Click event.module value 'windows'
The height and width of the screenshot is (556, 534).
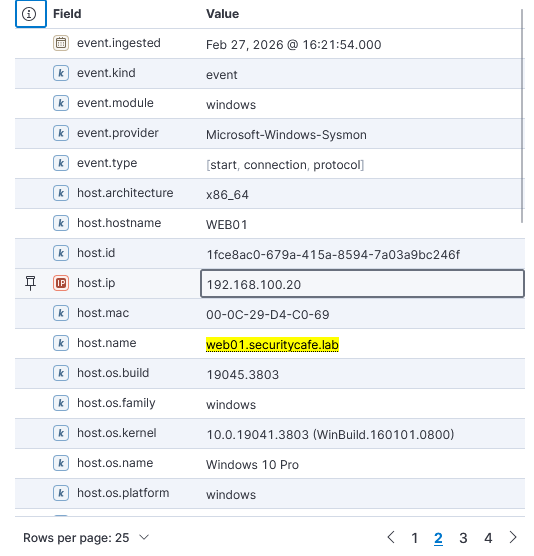click(x=231, y=105)
